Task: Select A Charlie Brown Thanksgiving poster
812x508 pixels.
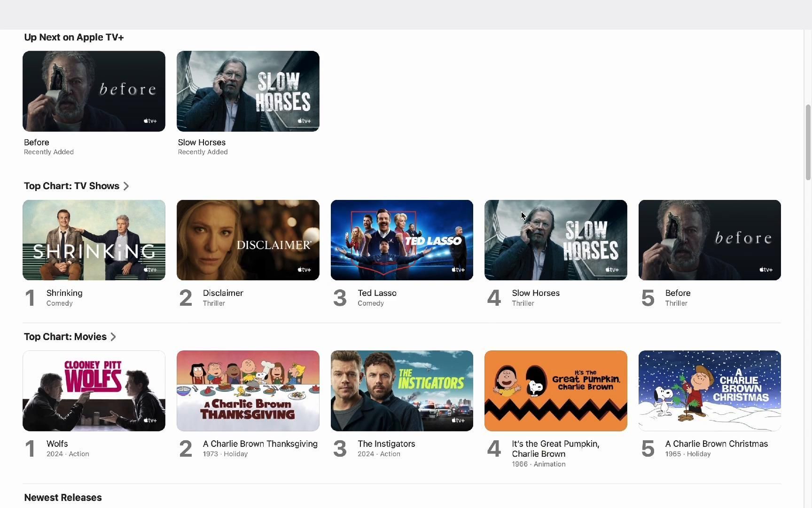Action: pyautogui.click(x=248, y=391)
